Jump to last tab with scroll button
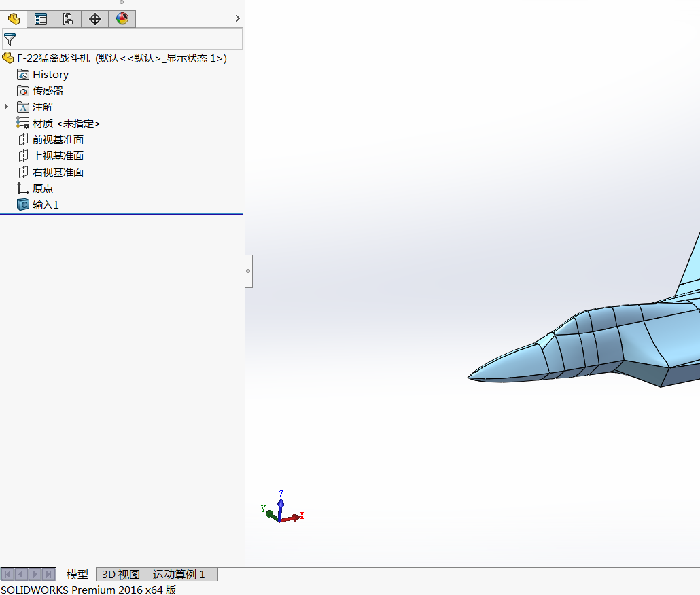700x595 pixels. pos(49,574)
